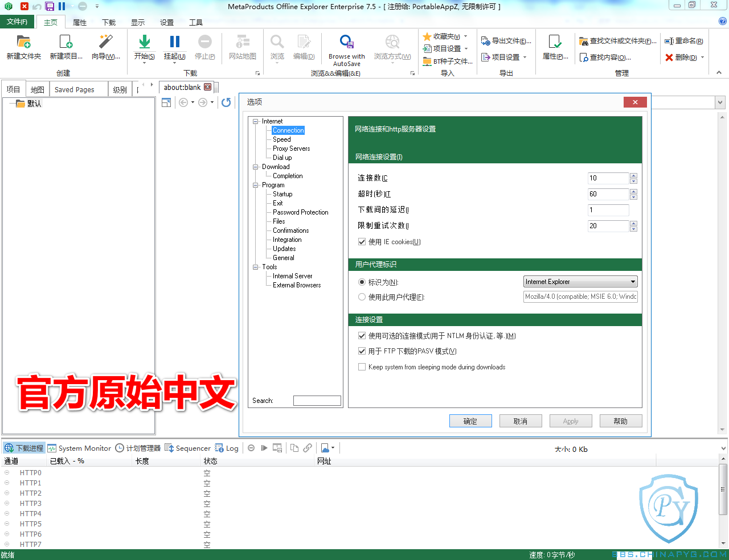Screen dimensions: 729x560
Task: Click the 浏览 browse magnifier icon
Action: [277, 42]
